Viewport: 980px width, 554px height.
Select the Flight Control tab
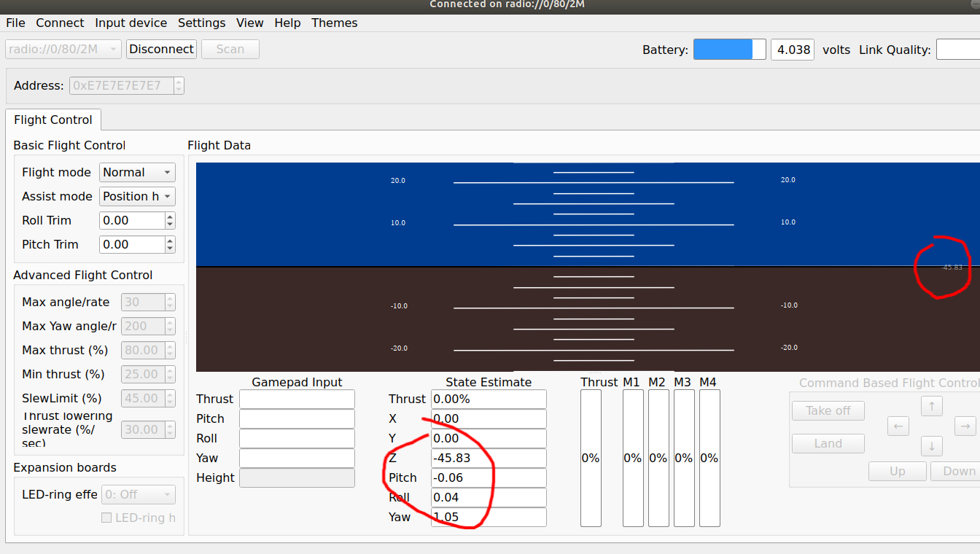pyautogui.click(x=52, y=120)
